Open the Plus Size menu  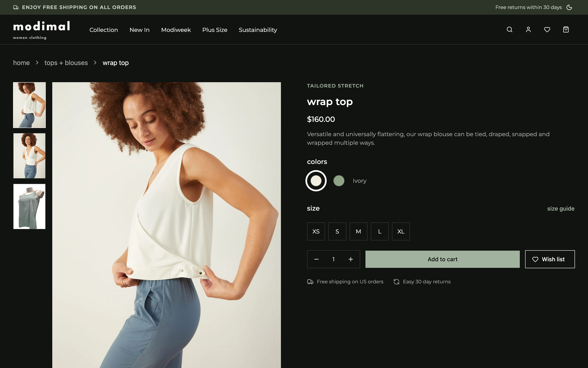215,30
